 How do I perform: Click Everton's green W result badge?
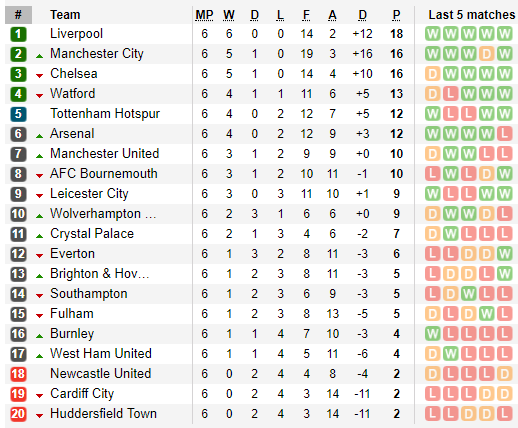click(x=504, y=254)
